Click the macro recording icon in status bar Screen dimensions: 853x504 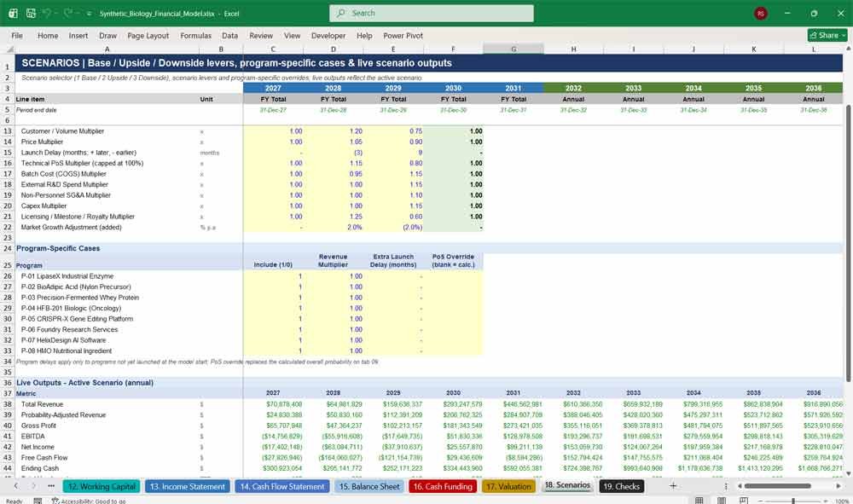pos(38,501)
